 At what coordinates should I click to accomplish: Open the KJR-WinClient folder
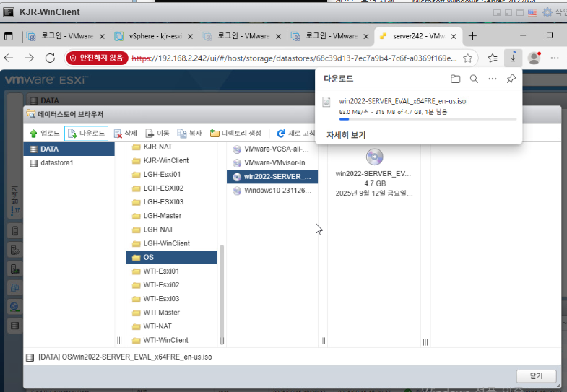pos(171,160)
